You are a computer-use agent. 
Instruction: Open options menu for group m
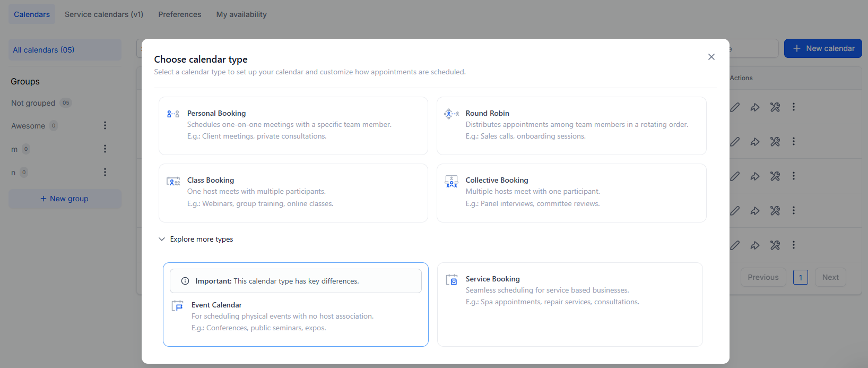pos(105,149)
